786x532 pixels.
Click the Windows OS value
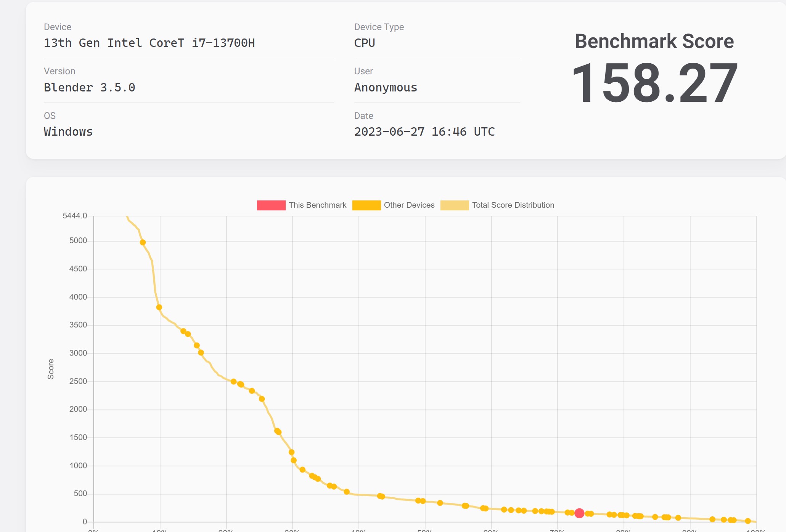click(68, 132)
